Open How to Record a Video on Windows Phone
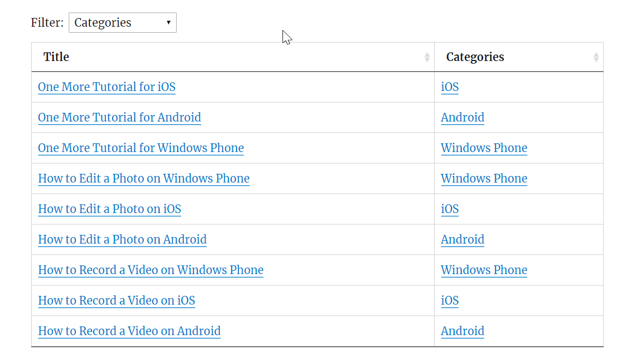This screenshot has height=364, width=638. click(x=151, y=270)
